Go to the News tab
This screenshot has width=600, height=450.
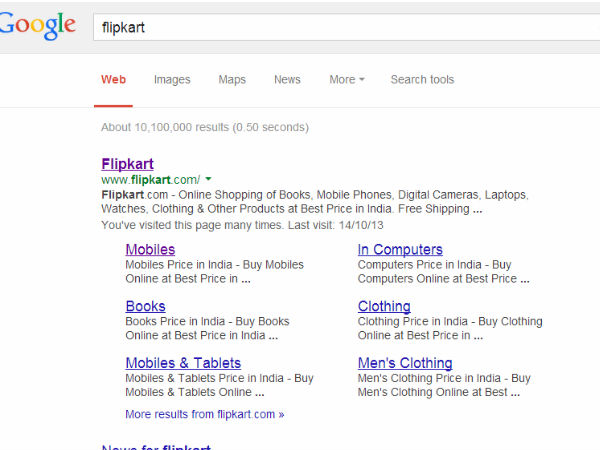pos(287,80)
